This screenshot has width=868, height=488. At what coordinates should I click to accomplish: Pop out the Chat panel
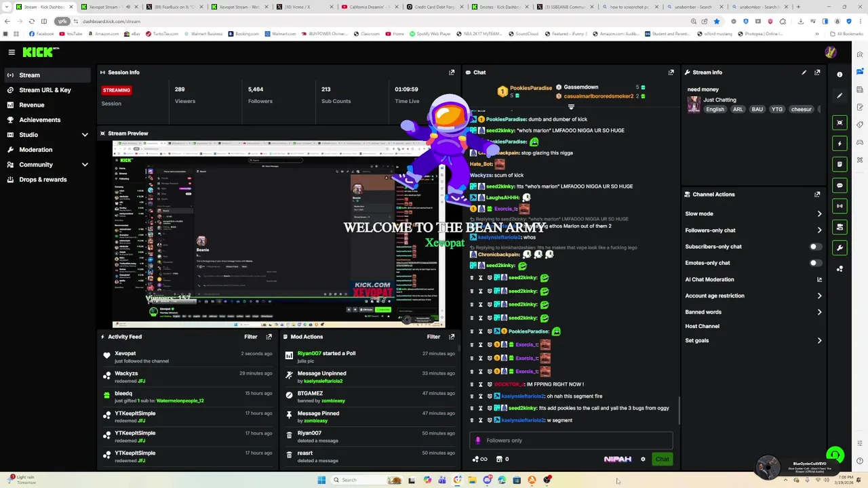point(671,73)
